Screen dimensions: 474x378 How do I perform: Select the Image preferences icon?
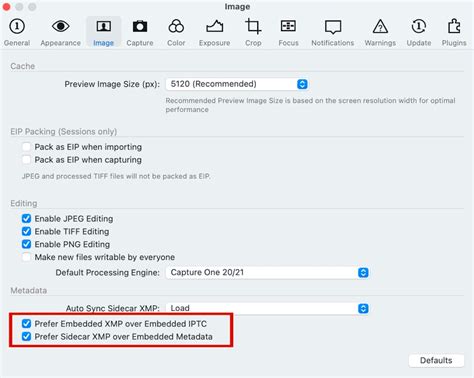tap(104, 32)
